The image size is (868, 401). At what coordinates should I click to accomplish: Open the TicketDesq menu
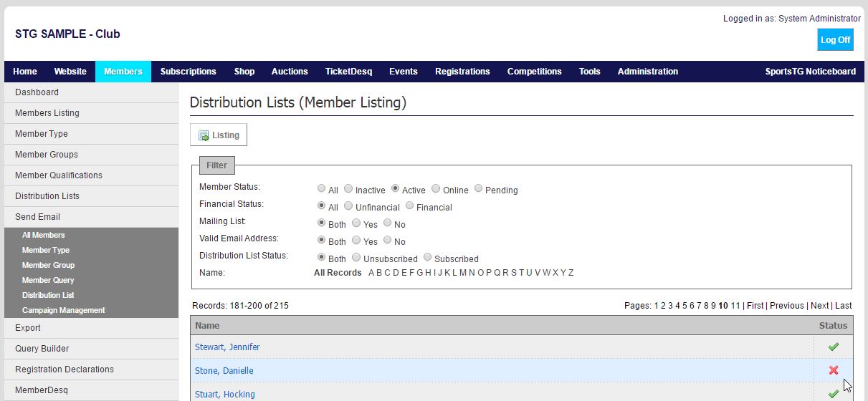coord(349,72)
